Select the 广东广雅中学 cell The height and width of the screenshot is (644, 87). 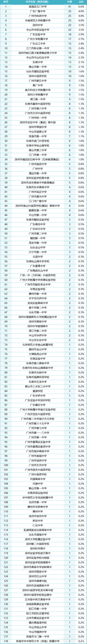[x=38, y=11]
